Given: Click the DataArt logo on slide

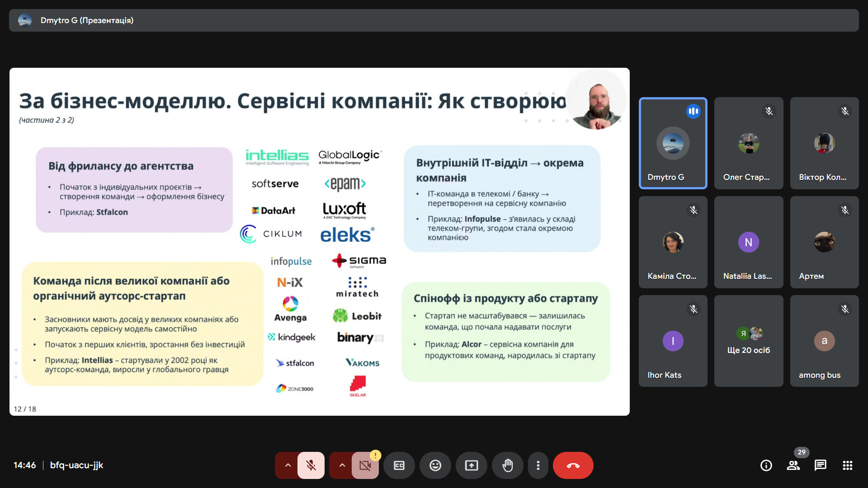Looking at the screenshot, I should click(x=274, y=211).
